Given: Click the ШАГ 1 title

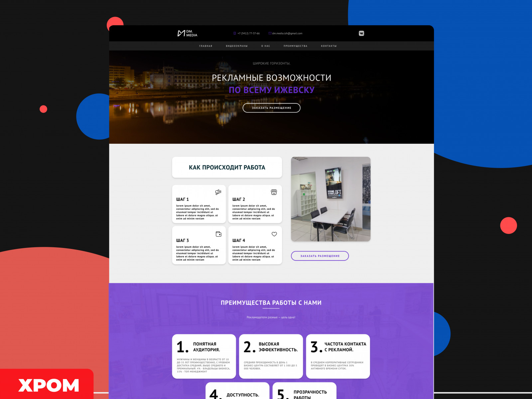Looking at the screenshot, I should coord(183,199).
